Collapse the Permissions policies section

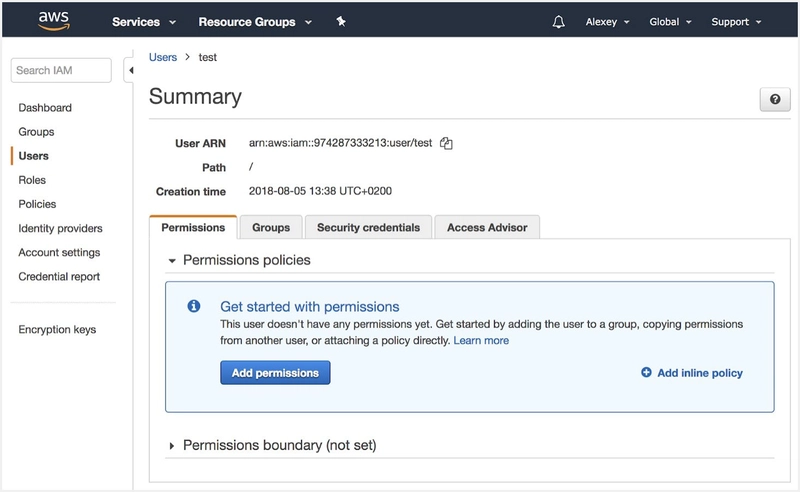coord(172,260)
